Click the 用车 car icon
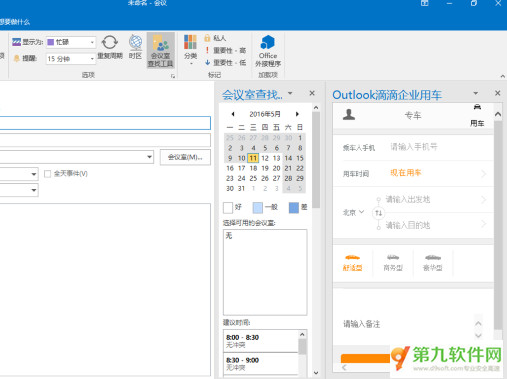 pyautogui.click(x=477, y=115)
